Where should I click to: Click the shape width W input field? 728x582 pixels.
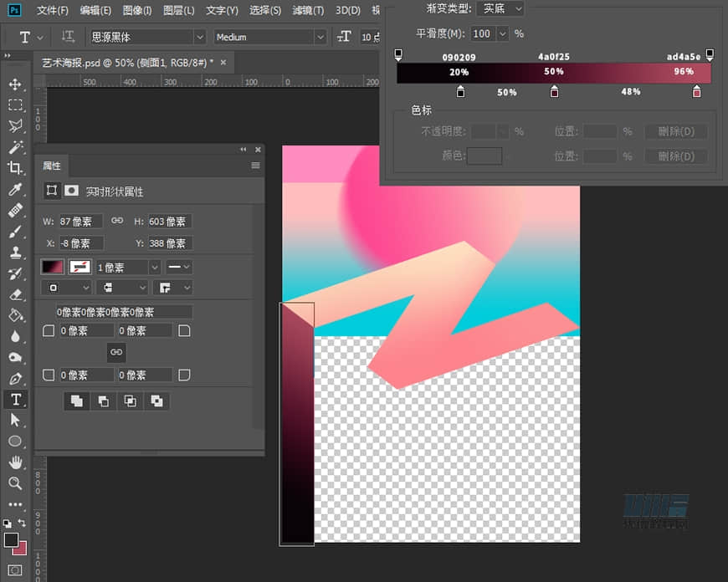tap(80, 222)
